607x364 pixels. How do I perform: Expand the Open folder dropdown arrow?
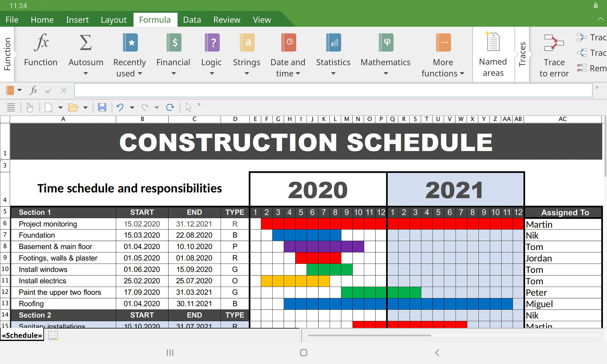point(85,107)
